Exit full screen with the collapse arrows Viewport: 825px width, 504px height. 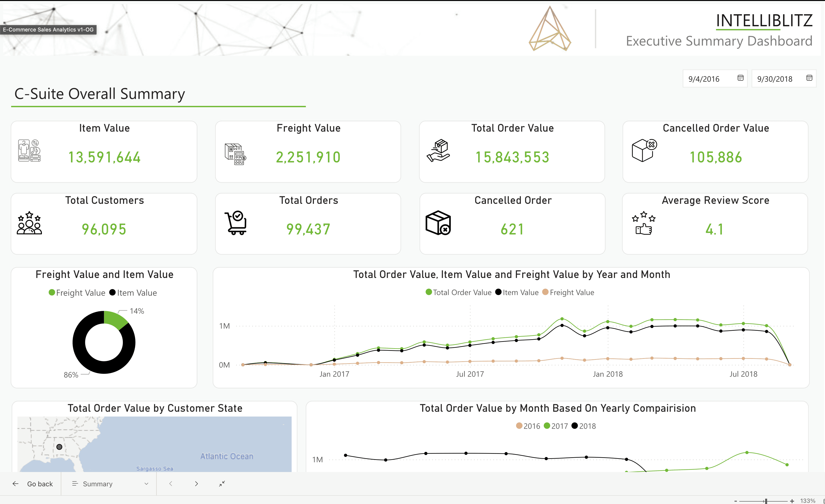pyautogui.click(x=222, y=484)
